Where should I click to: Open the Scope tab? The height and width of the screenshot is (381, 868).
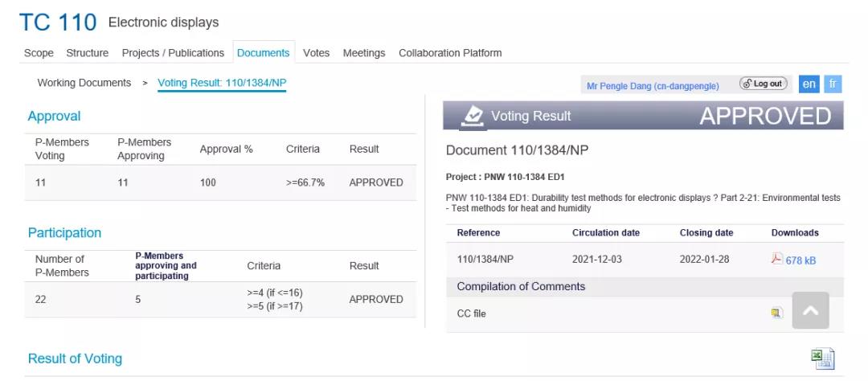39,53
